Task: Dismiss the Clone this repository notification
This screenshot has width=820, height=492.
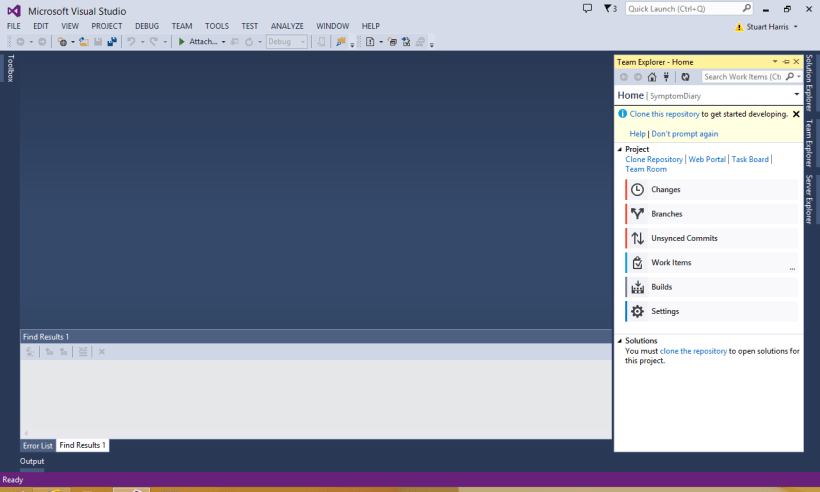Action: click(x=796, y=114)
